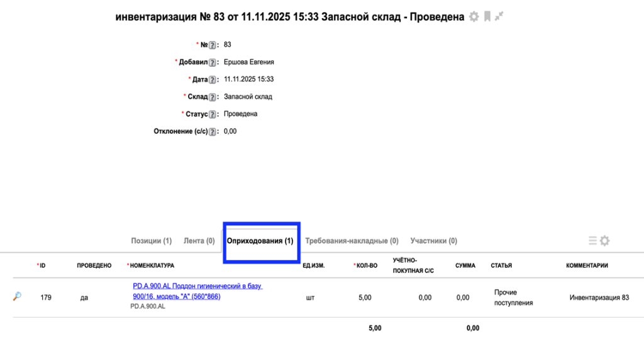Click help icon next to Дата

[x=213, y=80]
